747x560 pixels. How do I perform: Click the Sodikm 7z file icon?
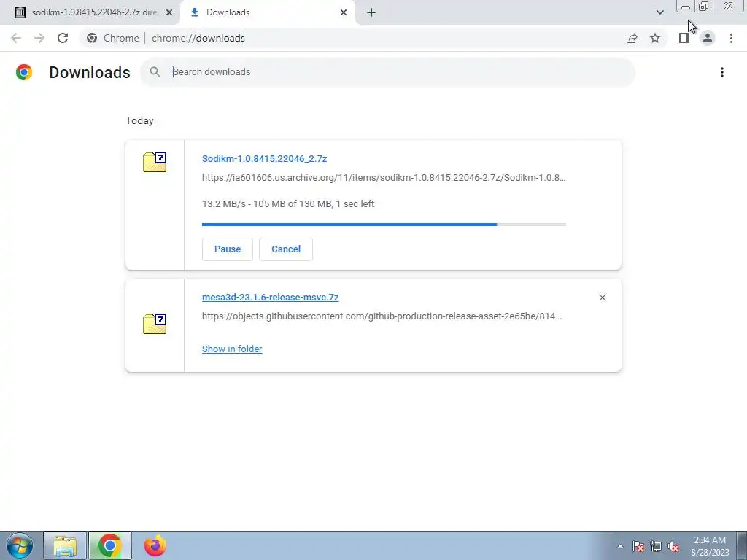click(155, 162)
